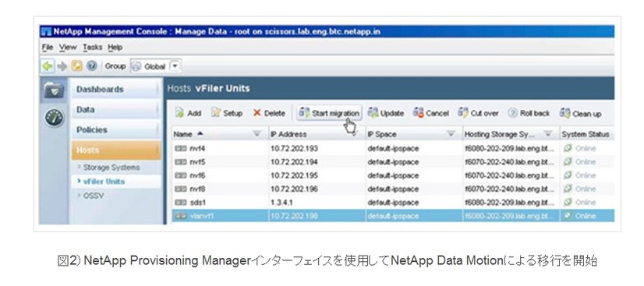Open the Data section
644x286 pixels.
pos(116,110)
